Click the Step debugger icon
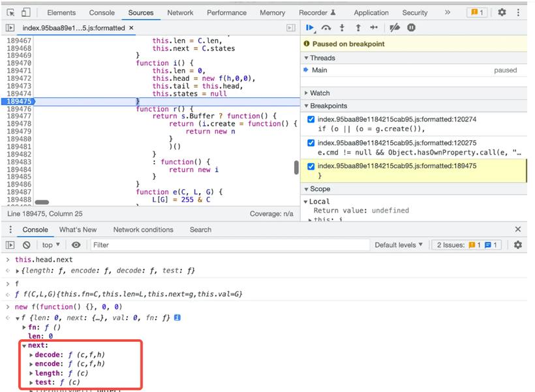 click(x=374, y=28)
